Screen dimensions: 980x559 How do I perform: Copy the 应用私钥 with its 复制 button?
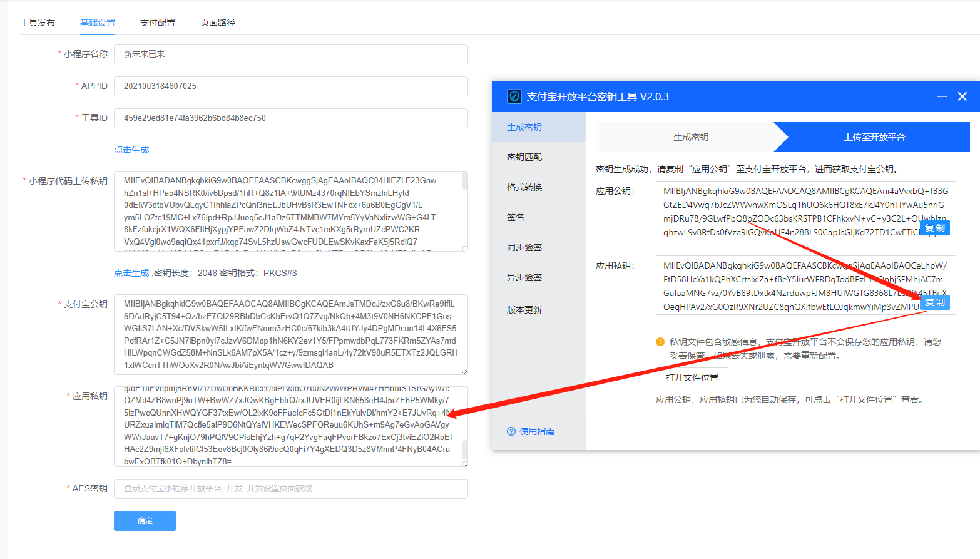(935, 302)
